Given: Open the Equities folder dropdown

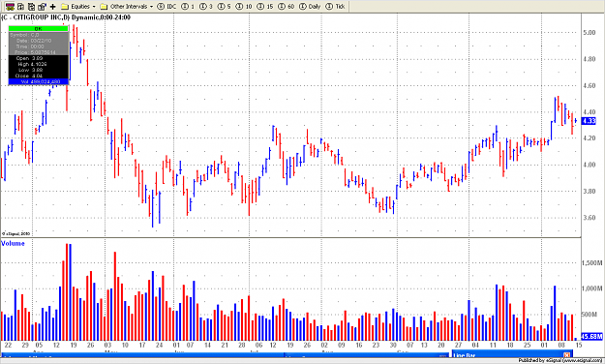Looking at the screenshot, I should [x=78, y=6].
